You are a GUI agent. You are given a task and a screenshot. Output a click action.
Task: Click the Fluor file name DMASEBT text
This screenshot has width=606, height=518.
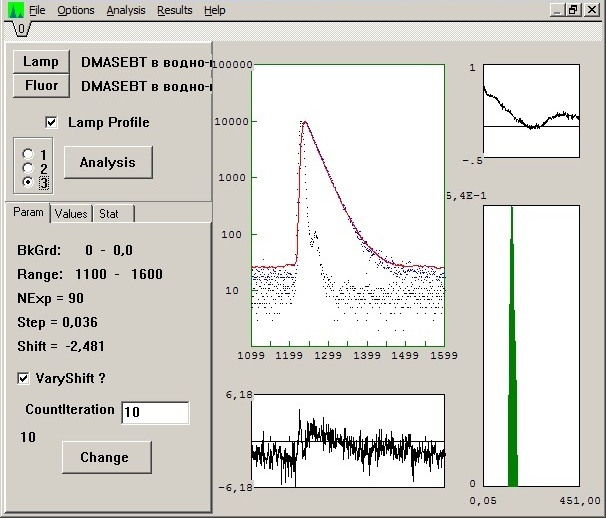pos(146,86)
